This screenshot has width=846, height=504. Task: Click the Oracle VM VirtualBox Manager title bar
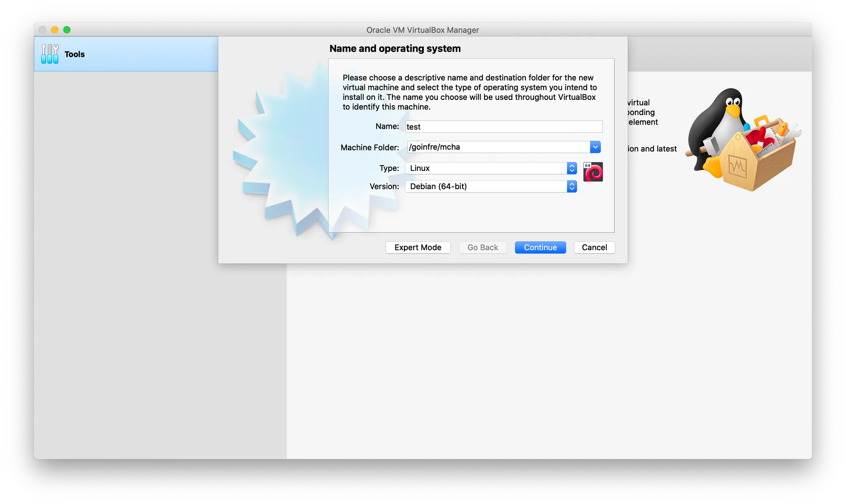pyautogui.click(x=422, y=30)
